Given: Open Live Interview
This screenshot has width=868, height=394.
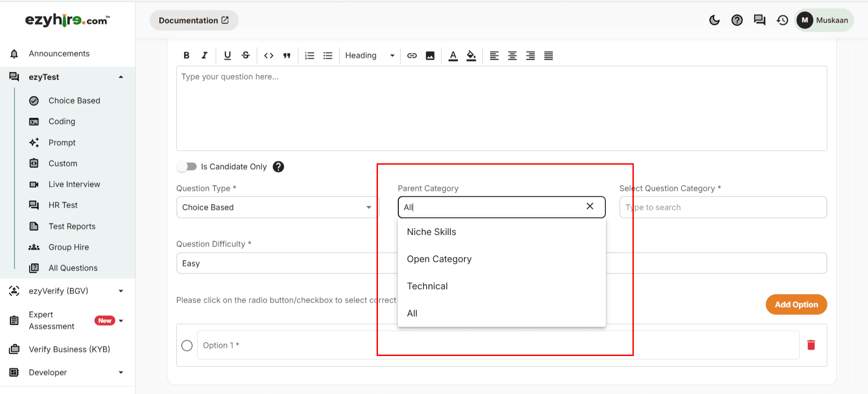Looking at the screenshot, I should 75,184.
